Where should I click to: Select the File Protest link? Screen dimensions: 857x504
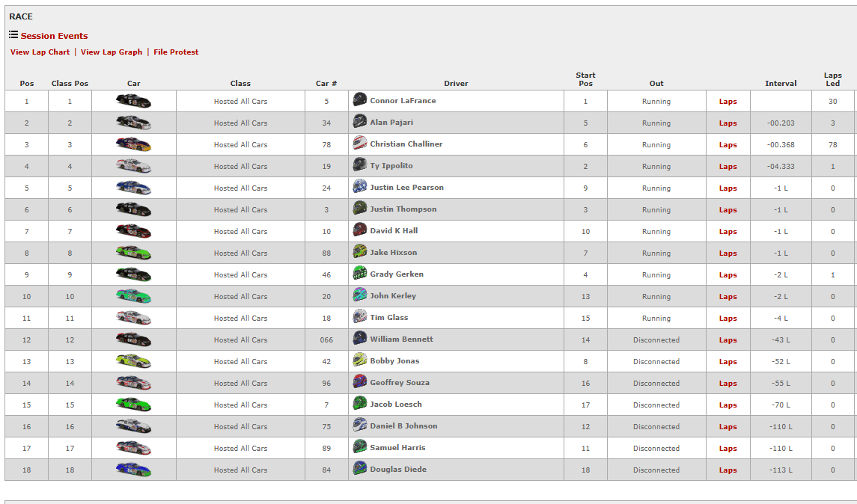coord(176,52)
